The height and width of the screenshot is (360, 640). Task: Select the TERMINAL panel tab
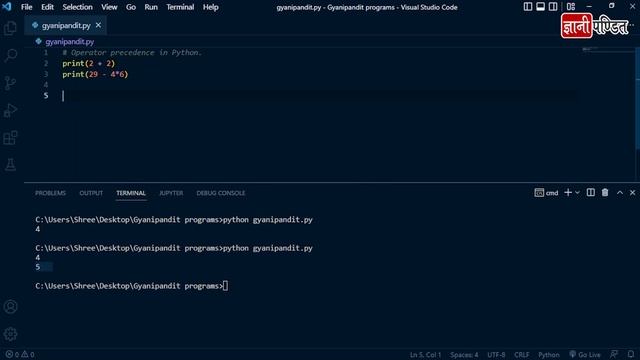coord(131,193)
